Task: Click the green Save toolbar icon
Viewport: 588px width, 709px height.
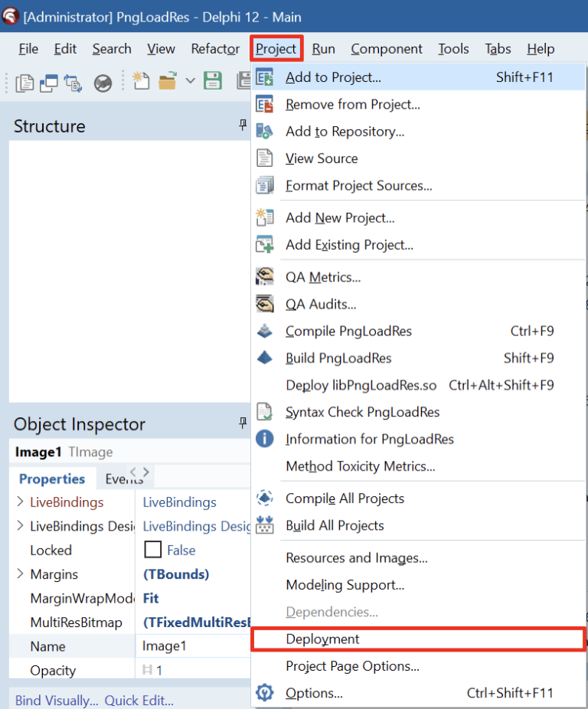Action: click(x=212, y=81)
